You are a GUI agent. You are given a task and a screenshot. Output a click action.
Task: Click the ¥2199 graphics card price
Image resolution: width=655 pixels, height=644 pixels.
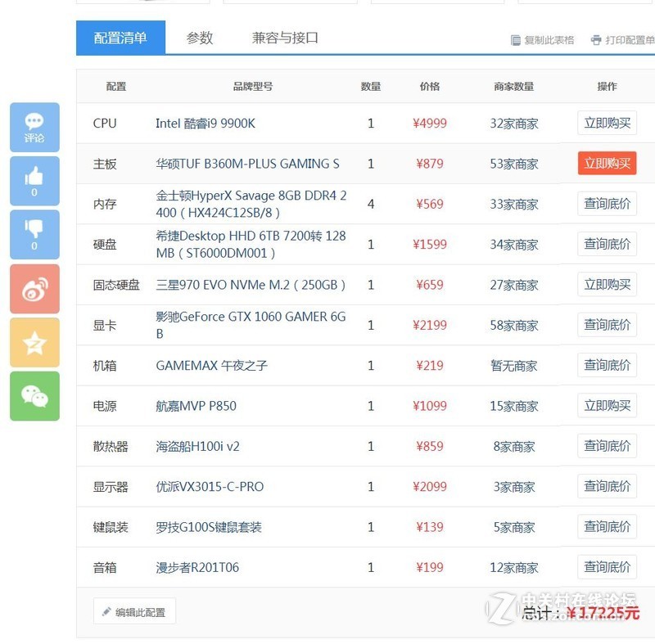pos(429,325)
